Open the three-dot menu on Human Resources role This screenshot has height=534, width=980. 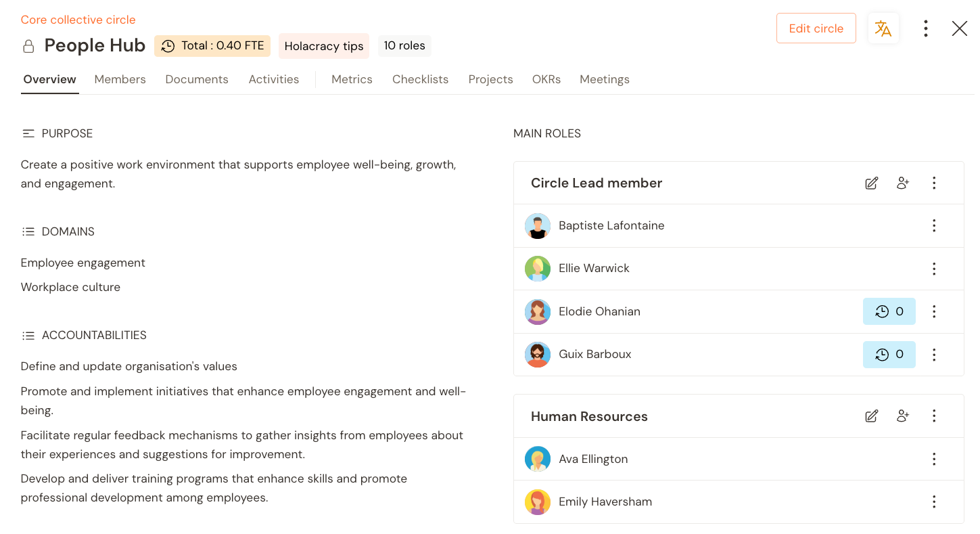click(934, 416)
